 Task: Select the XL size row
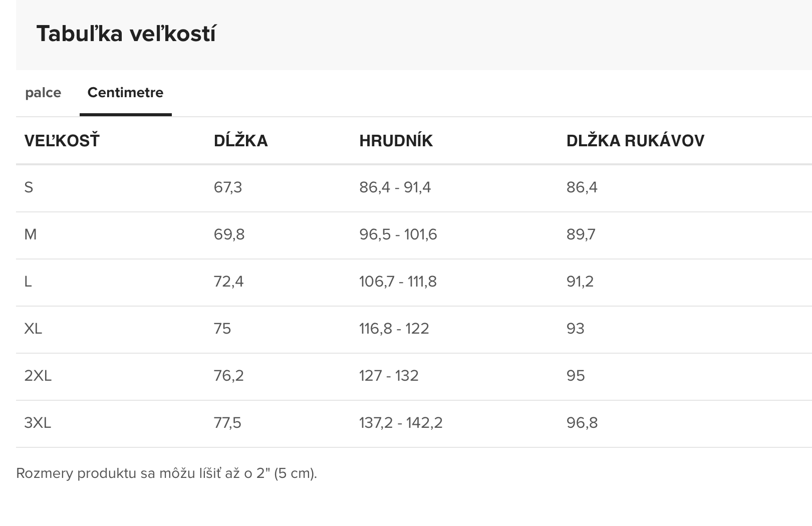pos(414,329)
